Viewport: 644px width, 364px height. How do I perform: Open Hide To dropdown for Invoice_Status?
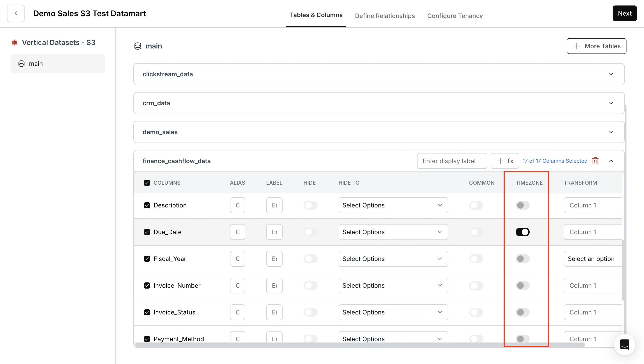393,312
